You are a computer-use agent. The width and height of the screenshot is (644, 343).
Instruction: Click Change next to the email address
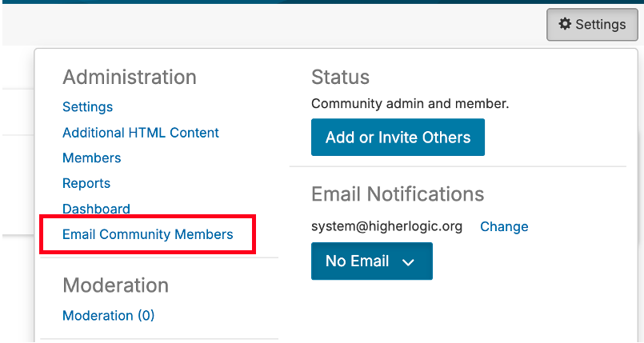pos(504,226)
